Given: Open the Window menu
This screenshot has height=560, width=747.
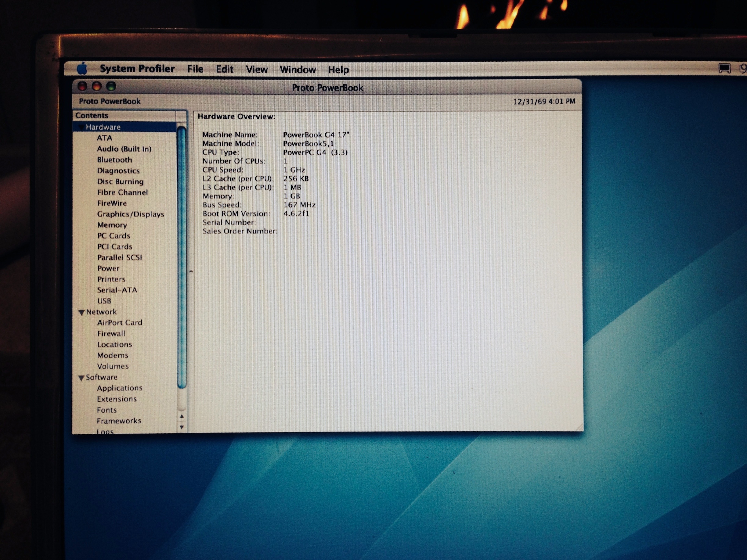Looking at the screenshot, I should [x=298, y=70].
